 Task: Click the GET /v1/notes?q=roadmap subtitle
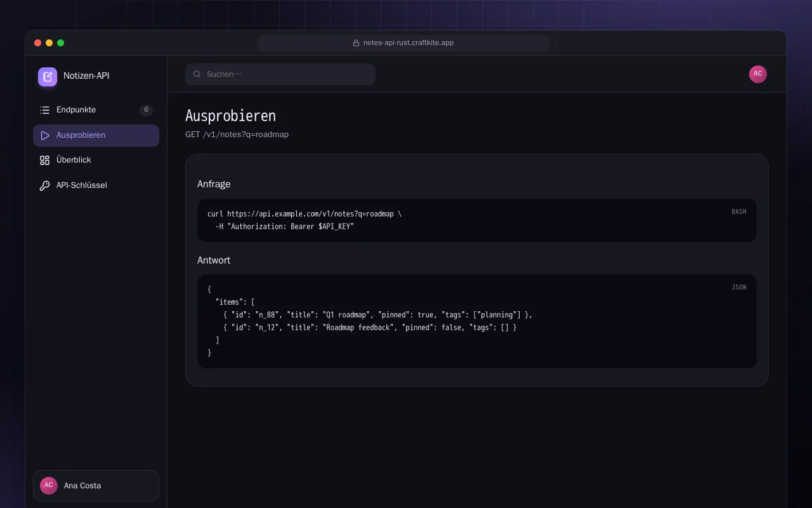coord(237,135)
